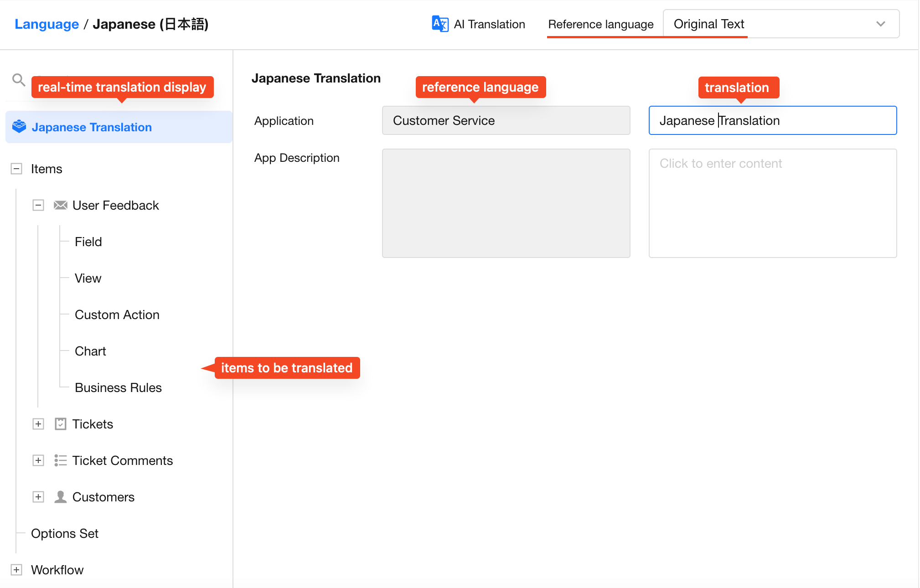
Task: Click the AI Translation icon
Action: pos(440,24)
